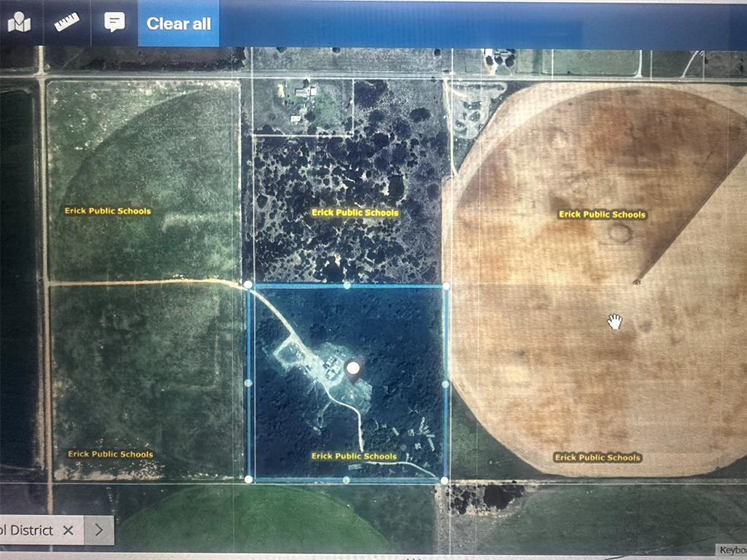Click the Clear all button
Screen dimensions: 747x560
point(179,23)
